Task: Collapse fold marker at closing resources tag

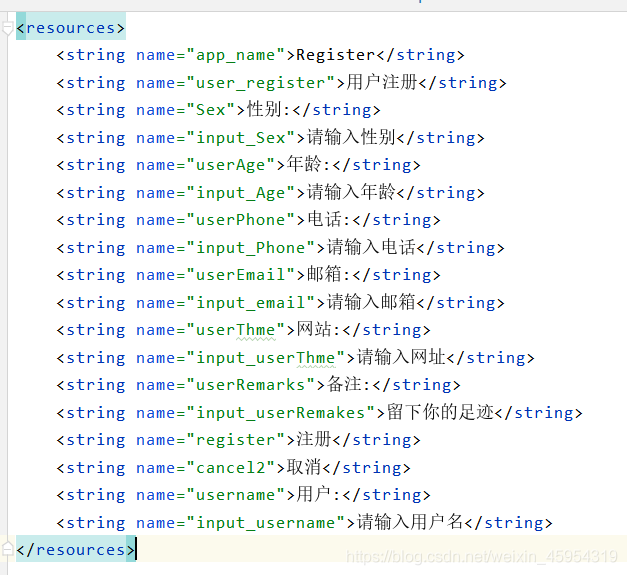Action: pyautogui.click(x=7, y=549)
